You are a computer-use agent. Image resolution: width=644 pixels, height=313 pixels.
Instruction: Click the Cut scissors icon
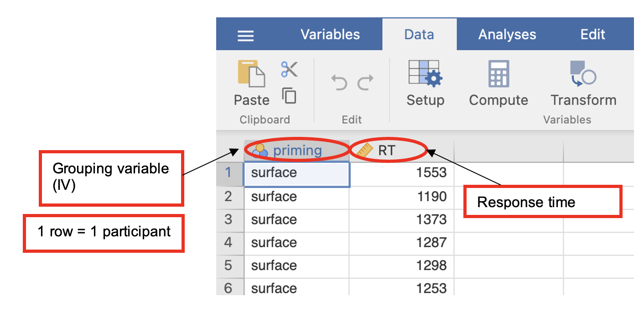click(289, 69)
